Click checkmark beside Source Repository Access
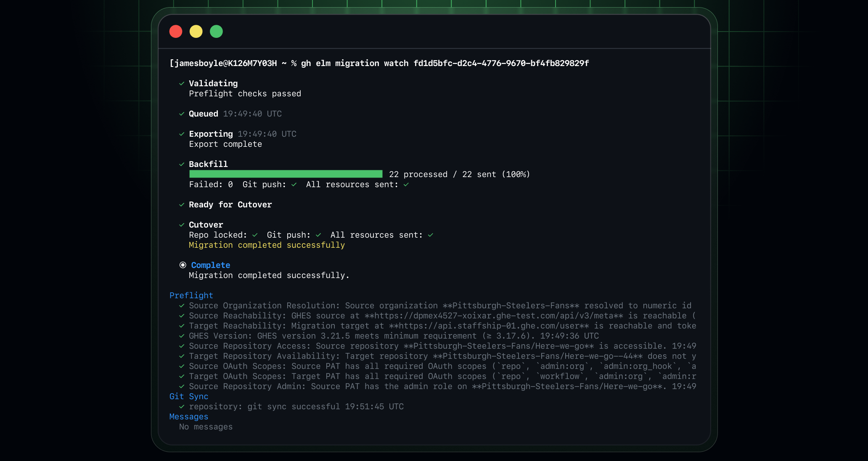The image size is (868, 461). point(182,346)
